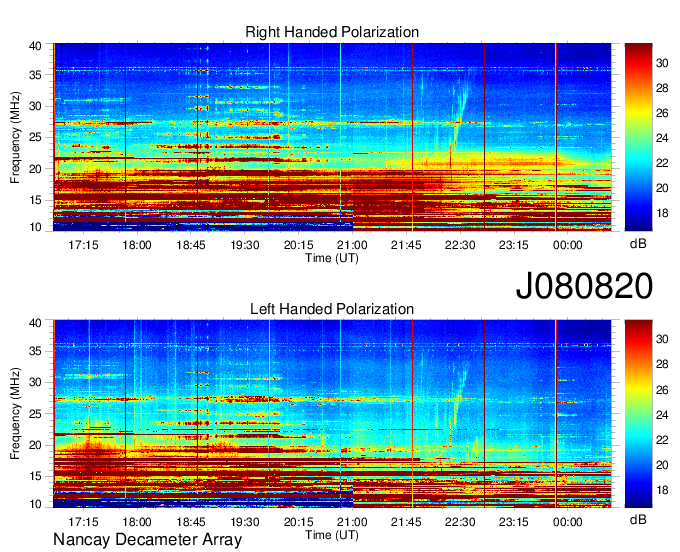This screenshot has height=552, width=680.
Task: Click "00:00" time tick of Left Handed plot
Action: (x=567, y=522)
